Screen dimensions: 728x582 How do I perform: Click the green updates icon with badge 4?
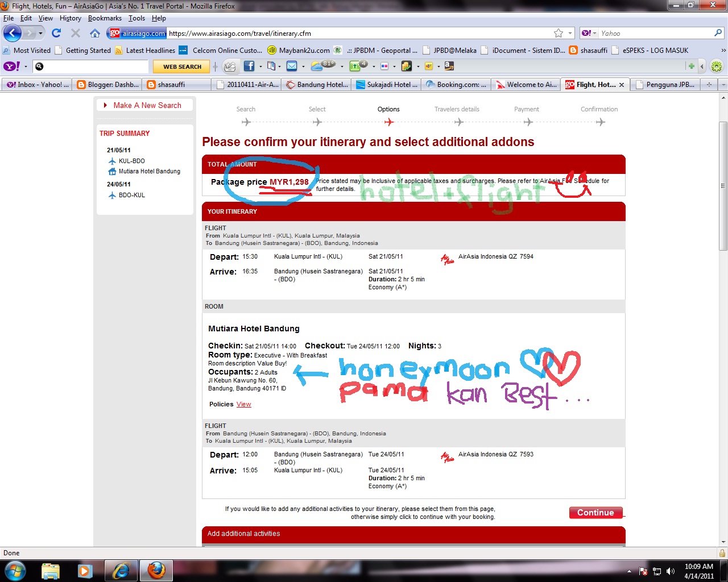click(358, 66)
